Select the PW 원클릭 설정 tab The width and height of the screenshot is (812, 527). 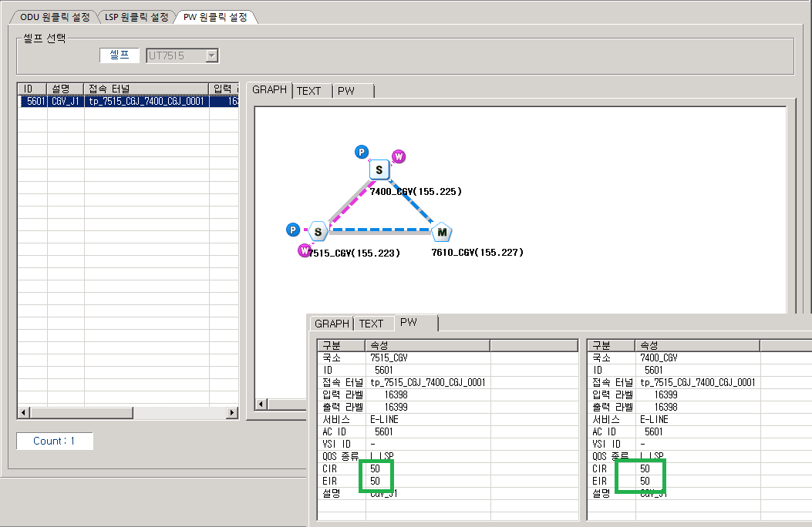[215, 17]
